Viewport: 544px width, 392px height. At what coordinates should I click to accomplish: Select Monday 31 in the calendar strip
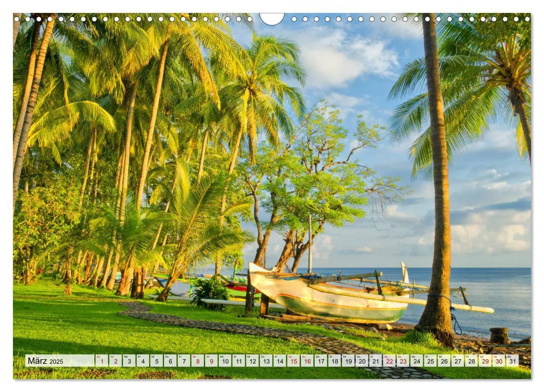[512, 361]
